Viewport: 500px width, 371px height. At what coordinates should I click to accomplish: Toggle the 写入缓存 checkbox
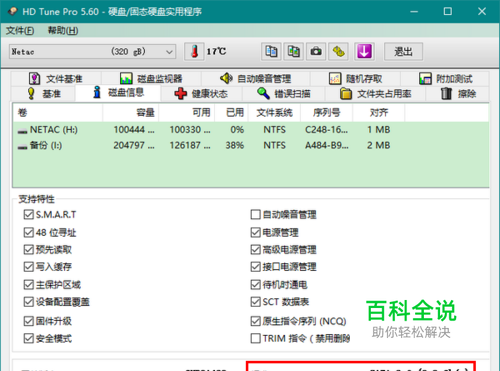click(x=29, y=267)
